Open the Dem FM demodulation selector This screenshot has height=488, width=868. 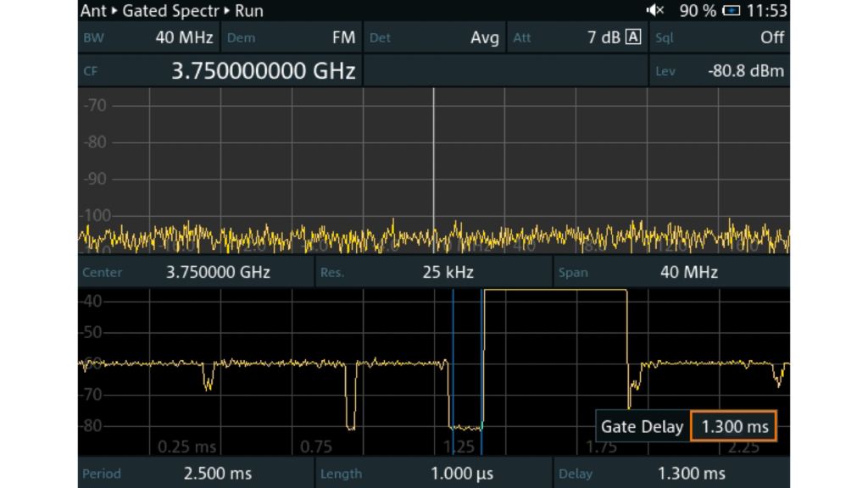pos(291,37)
